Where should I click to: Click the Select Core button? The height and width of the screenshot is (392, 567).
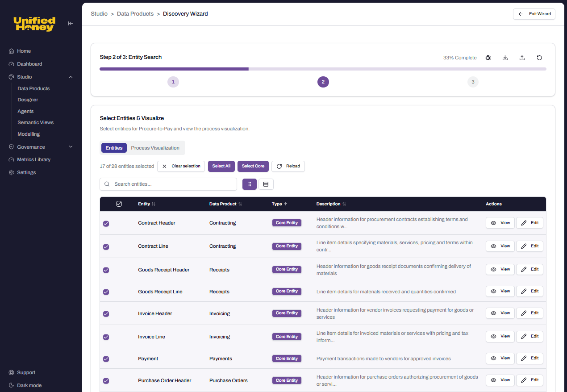(253, 166)
